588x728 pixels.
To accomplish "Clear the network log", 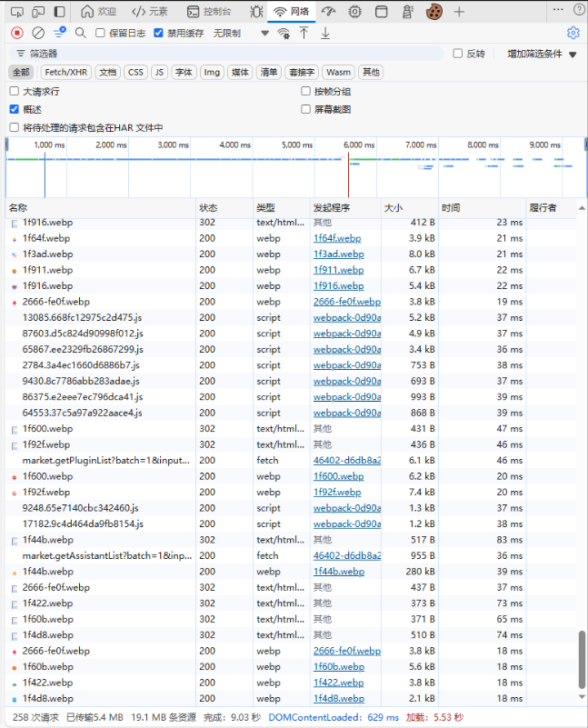I will coord(38,33).
